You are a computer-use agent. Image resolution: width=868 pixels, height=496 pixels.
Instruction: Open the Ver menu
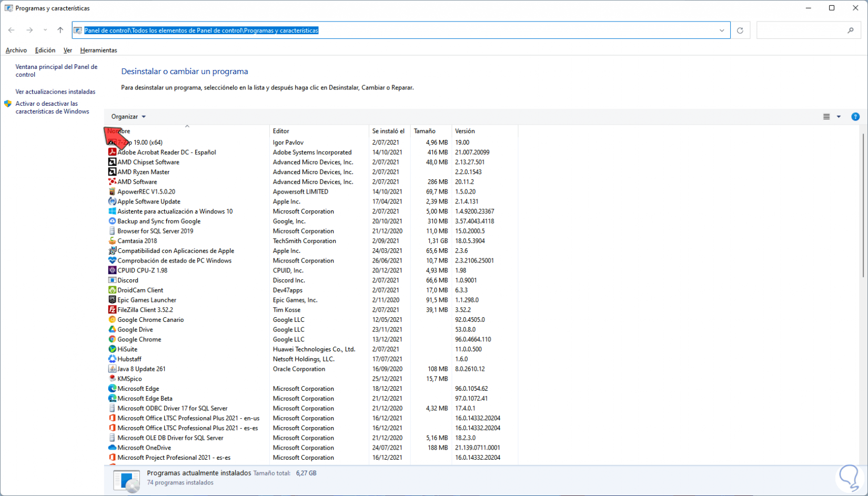point(68,50)
